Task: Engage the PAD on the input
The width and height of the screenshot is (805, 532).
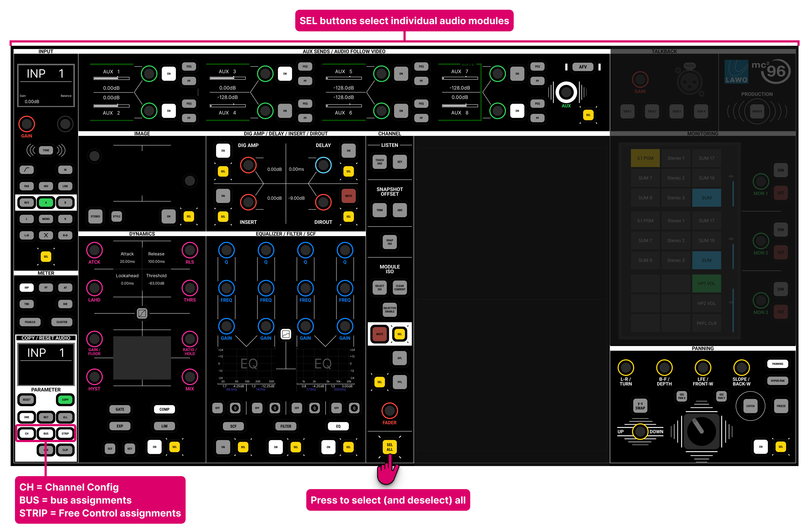Action: click(27, 186)
